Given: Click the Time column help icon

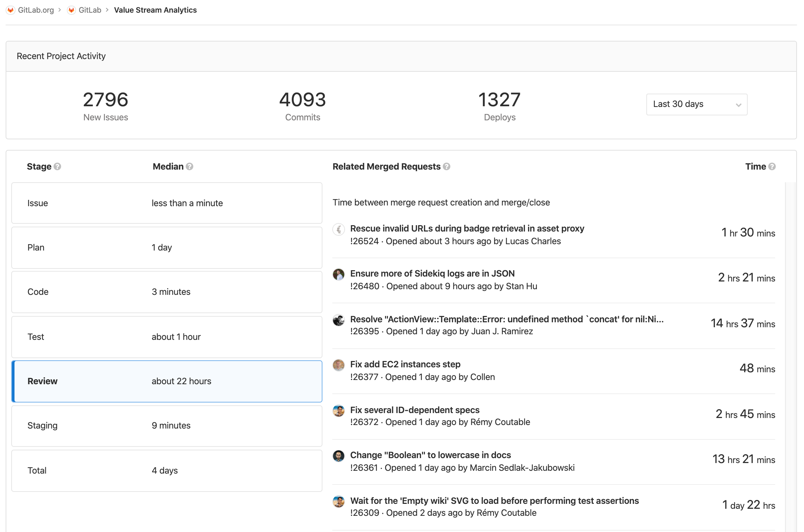Looking at the screenshot, I should (x=772, y=166).
